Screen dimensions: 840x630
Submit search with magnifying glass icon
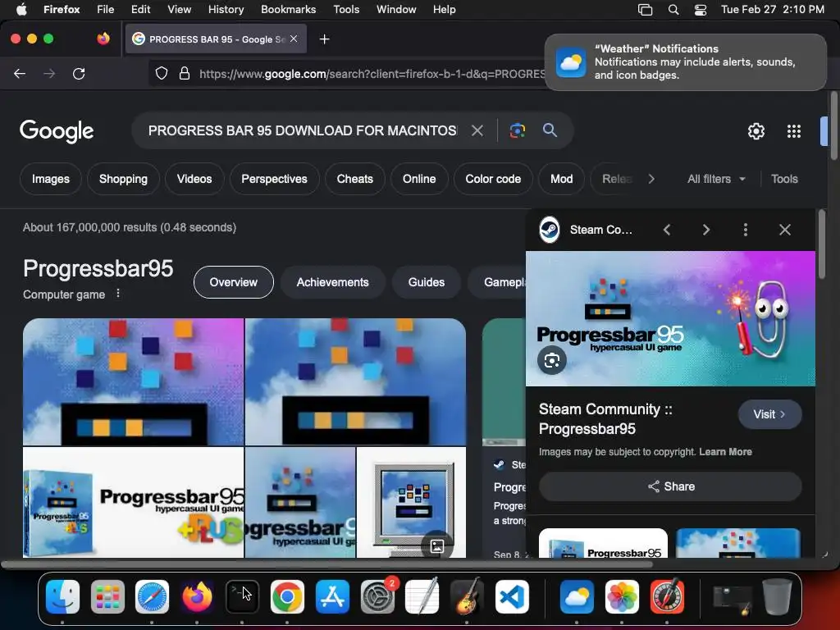pos(550,130)
